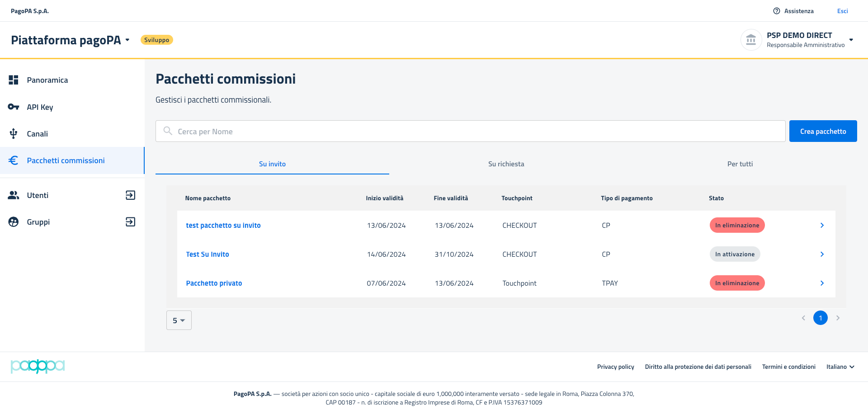Switch to the Su richiesta tab
This screenshot has height=414, width=868.
coord(506,164)
